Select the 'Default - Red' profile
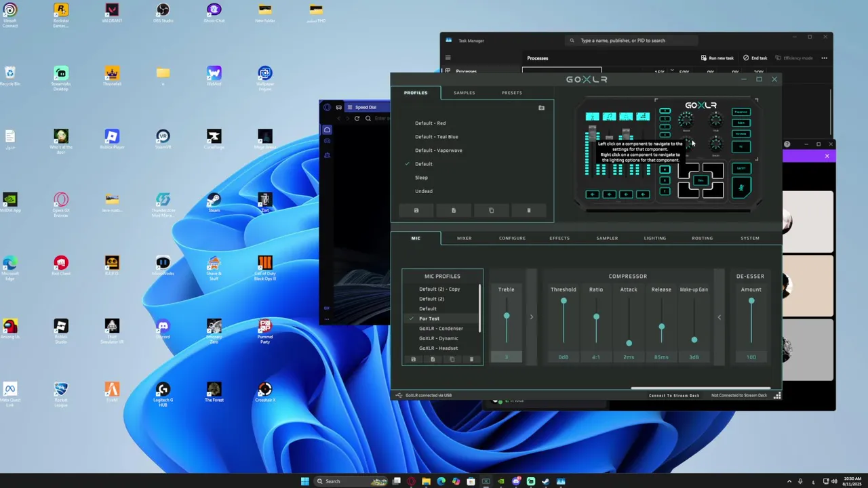This screenshot has height=488, width=868. click(431, 123)
